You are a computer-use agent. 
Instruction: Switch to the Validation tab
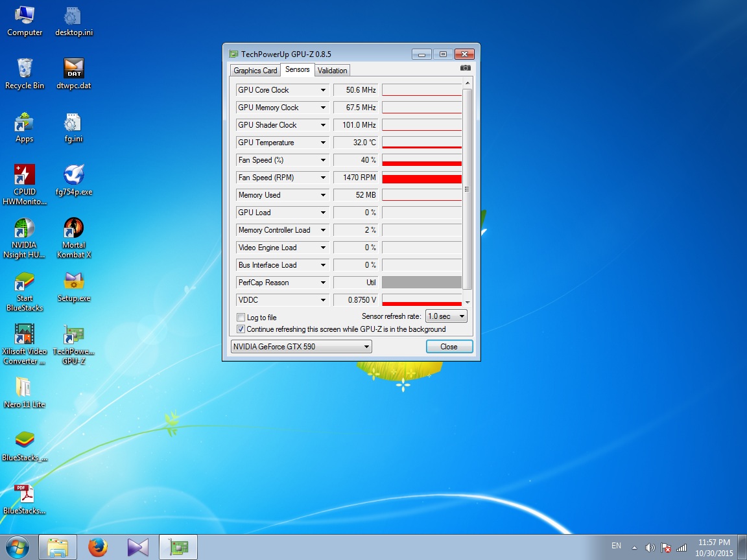[x=332, y=71]
